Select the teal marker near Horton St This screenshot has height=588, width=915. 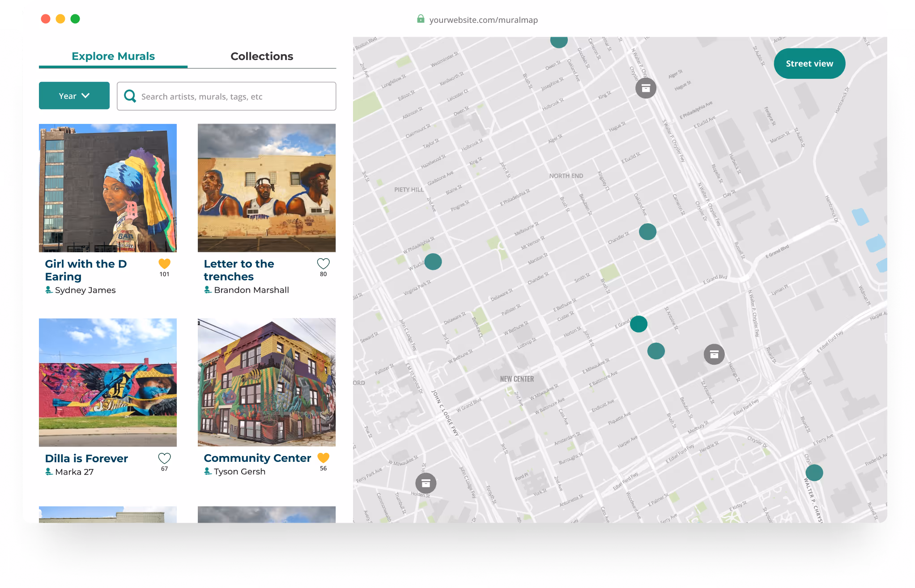656,351
